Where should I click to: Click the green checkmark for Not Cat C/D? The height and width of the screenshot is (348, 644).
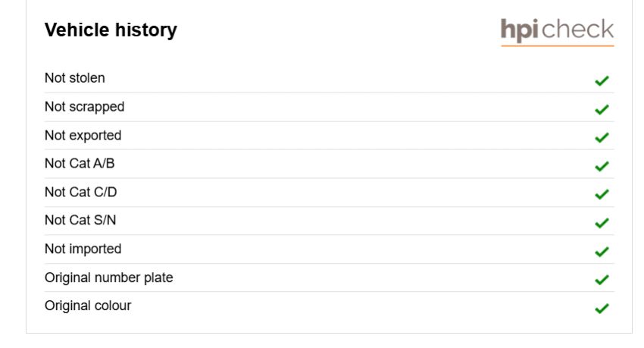click(x=602, y=194)
